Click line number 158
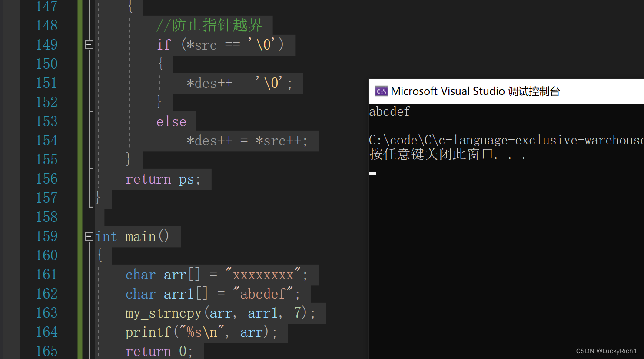The height and width of the screenshot is (359, 644). [46, 217]
